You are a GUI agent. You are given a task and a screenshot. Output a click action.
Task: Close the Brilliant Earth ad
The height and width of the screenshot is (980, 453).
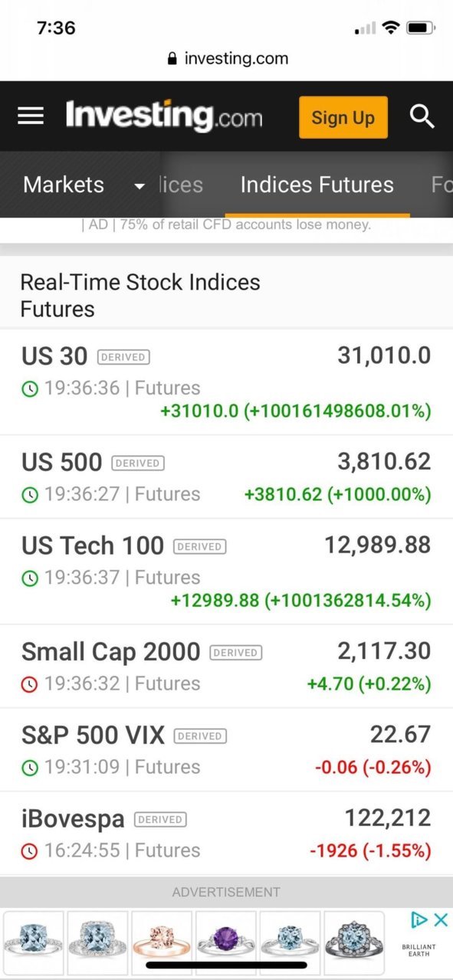441,919
